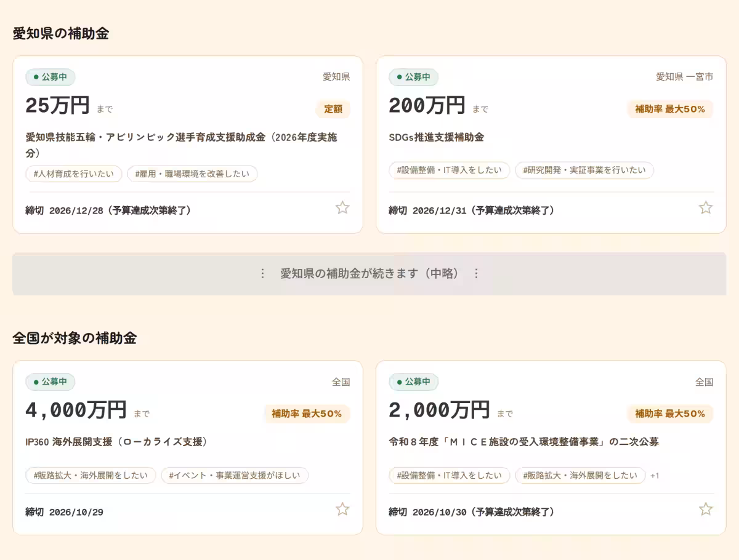Screen dimensions: 739x560
Task: Star the MICE施設の受入環境整備事業 card
Action: click(x=706, y=509)
